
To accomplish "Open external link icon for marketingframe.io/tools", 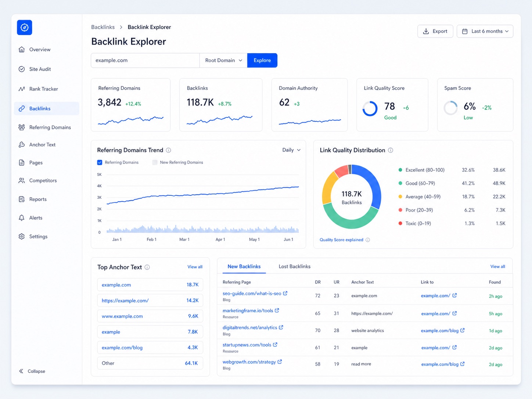I will tap(277, 310).
